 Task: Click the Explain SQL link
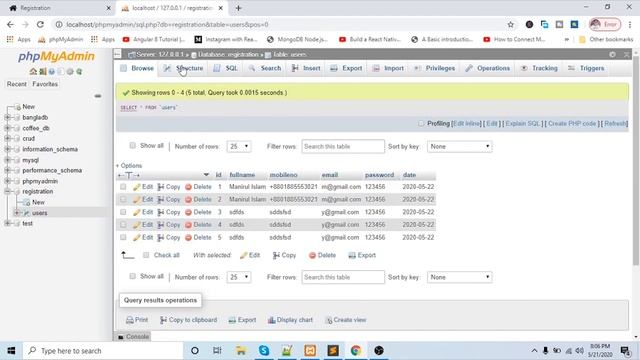[523, 124]
